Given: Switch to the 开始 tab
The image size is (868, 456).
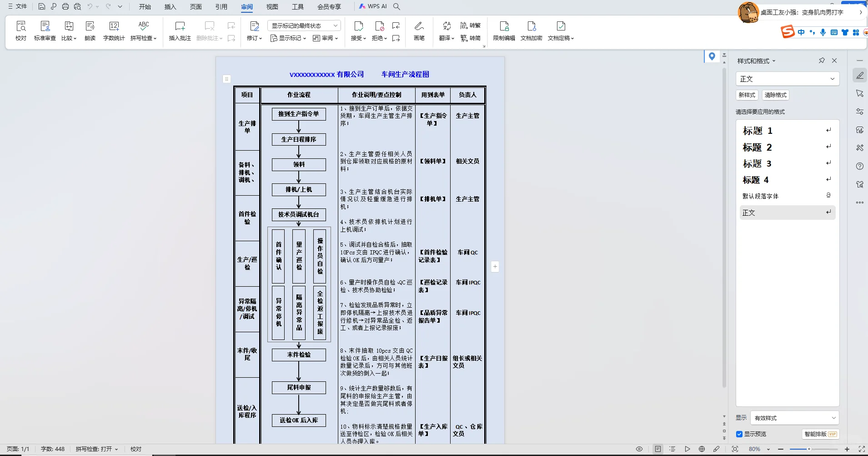Looking at the screenshot, I should pos(145,7).
